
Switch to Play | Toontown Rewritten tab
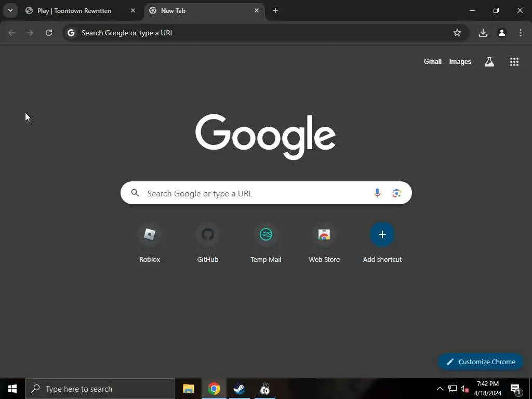(x=81, y=10)
